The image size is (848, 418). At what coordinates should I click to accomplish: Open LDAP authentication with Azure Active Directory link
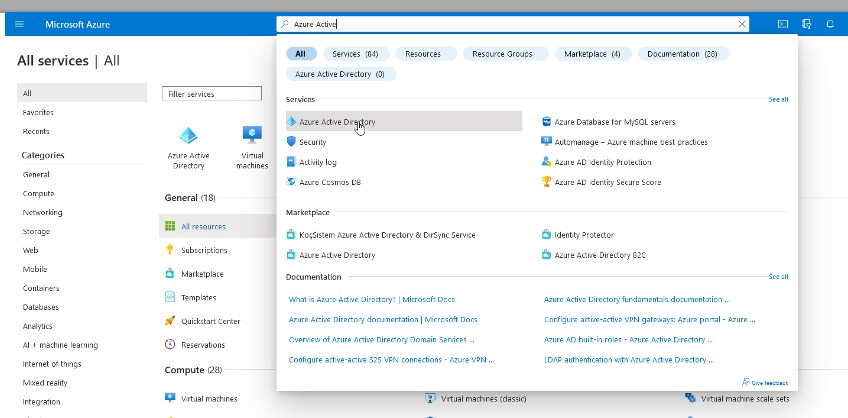coord(629,360)
